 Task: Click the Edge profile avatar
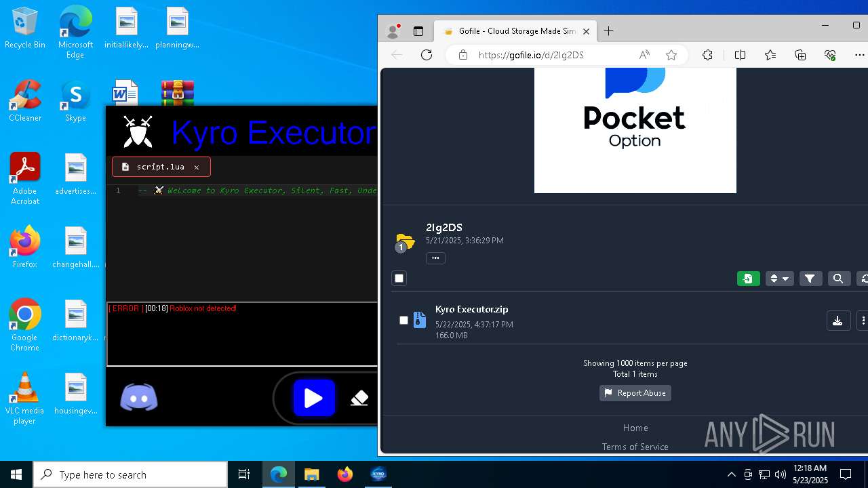pos(393,31)
